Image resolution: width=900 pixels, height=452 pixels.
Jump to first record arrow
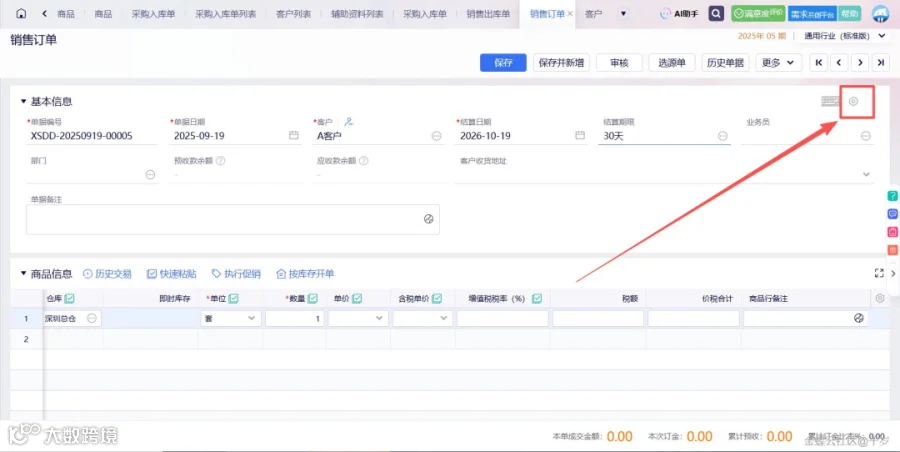point(818,63)
